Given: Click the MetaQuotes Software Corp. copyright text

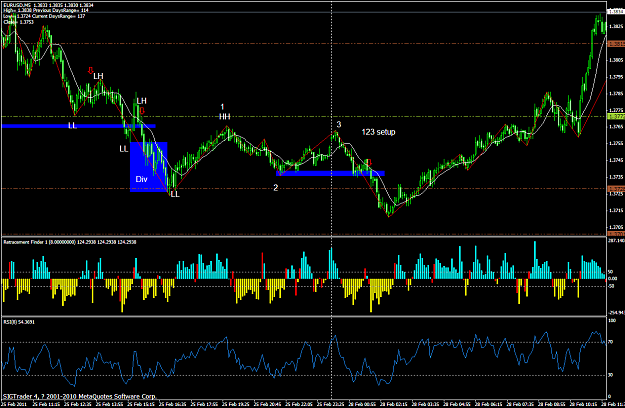Looking at the screenshot, I should pos(79,396).
